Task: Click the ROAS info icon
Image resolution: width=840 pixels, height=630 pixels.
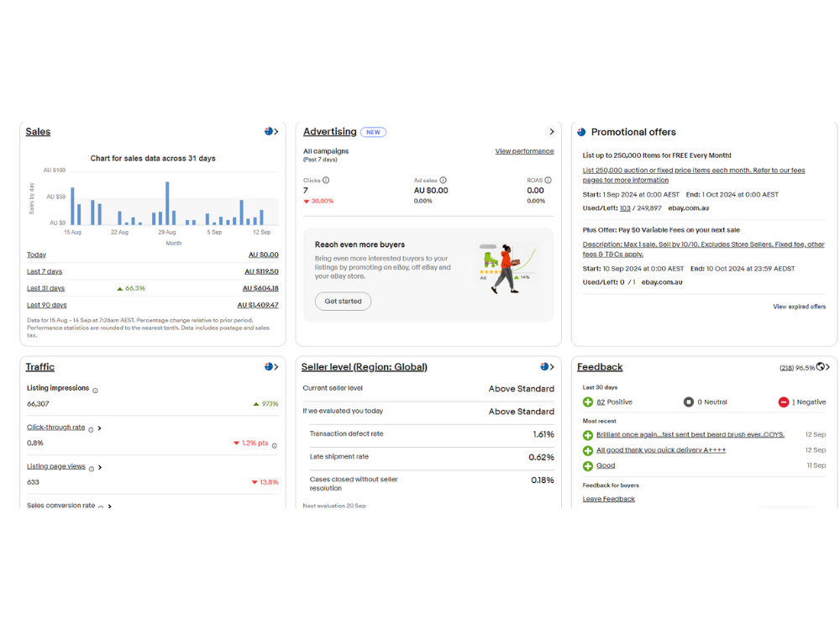Action: pyautogui.click(x=548, y=181)
